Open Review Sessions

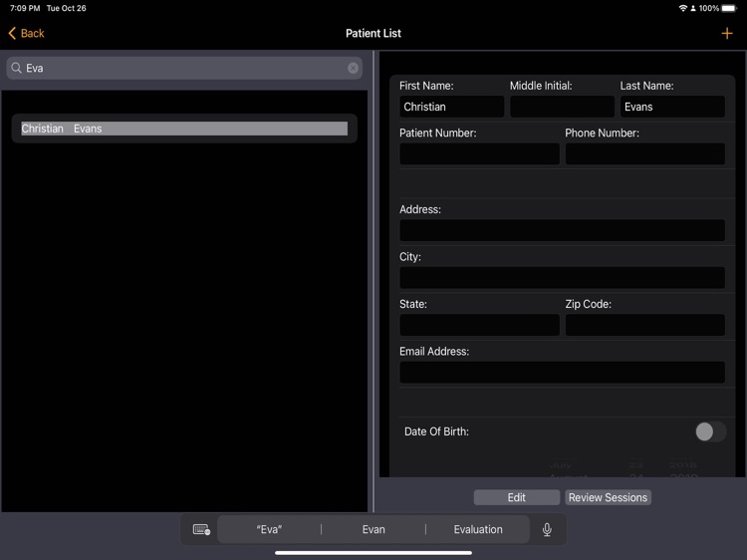608,497
